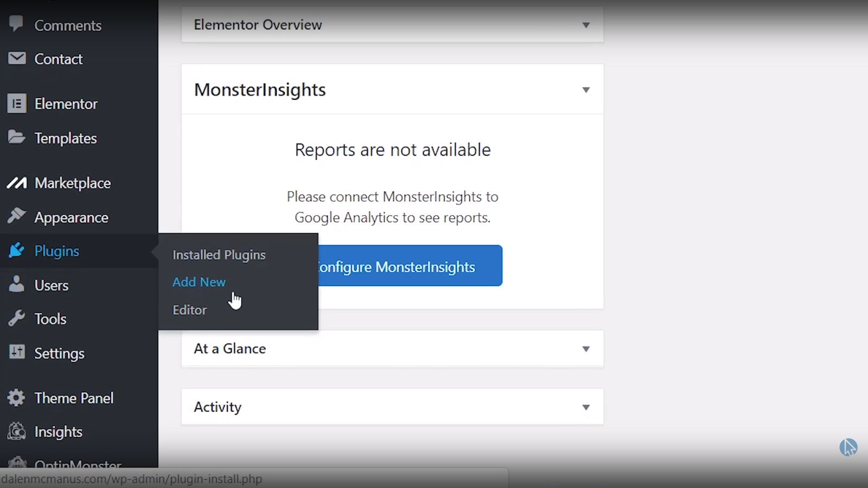Open the Insights menu item

tap(59, 432)
